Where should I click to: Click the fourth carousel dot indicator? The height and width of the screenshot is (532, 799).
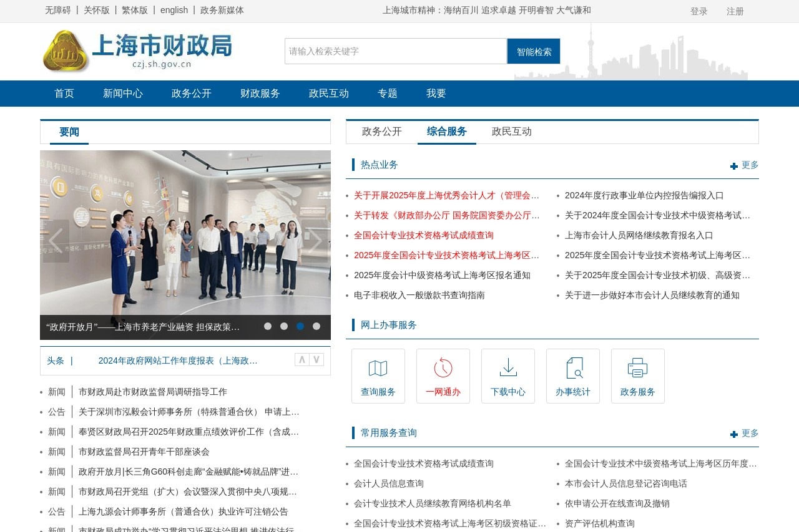(316, 326)
